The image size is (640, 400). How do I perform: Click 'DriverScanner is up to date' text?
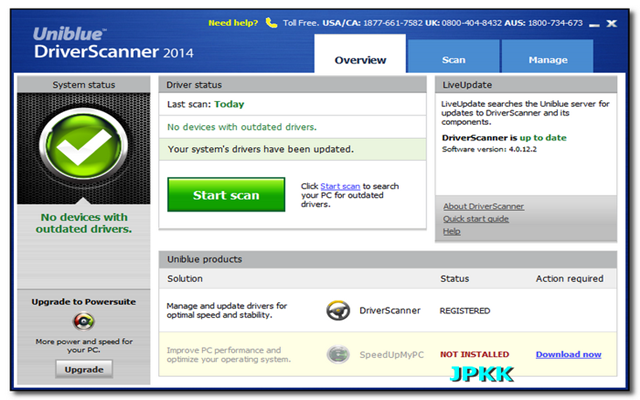[x=504, y=138]
